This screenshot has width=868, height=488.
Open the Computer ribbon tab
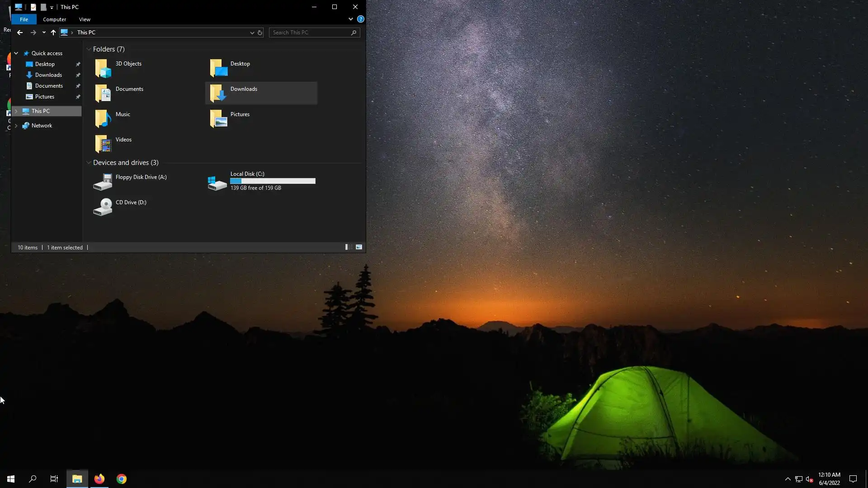(x=54, y=19)
